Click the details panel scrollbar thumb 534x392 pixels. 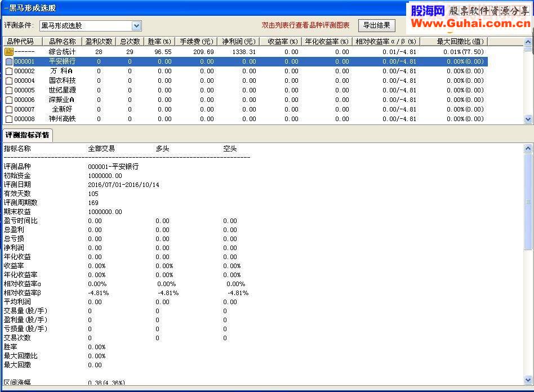click(x=528, y=202)
